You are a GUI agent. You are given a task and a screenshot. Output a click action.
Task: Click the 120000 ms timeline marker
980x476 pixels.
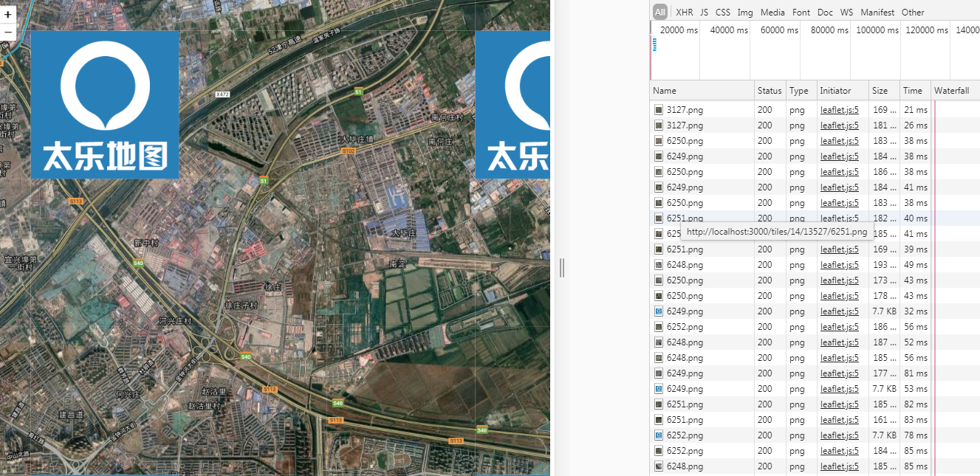pyautogui.click(x=928, y=30)
